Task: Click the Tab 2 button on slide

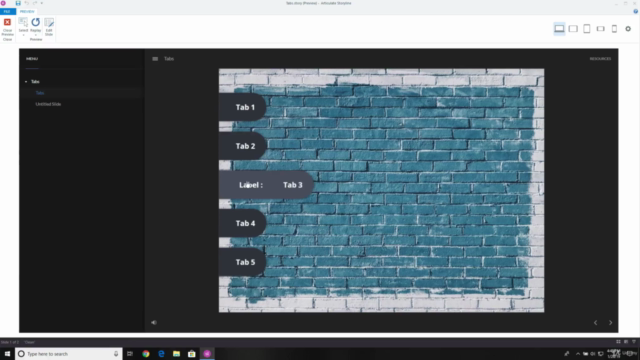Action: click(x=242, y=146)
